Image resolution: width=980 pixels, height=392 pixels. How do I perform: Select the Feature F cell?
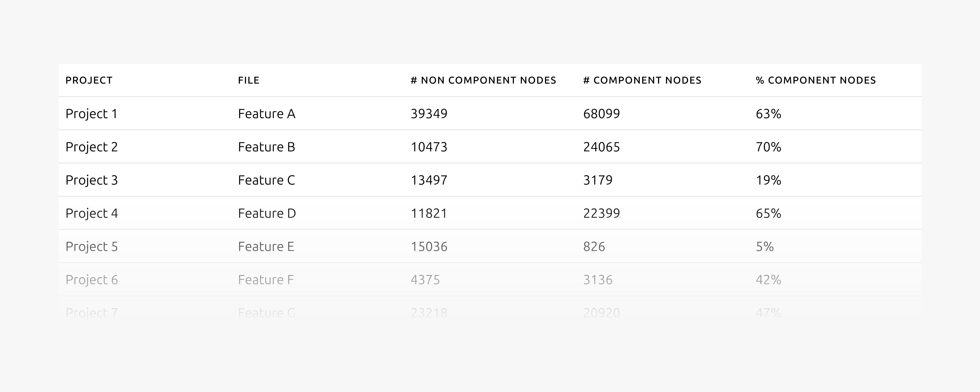click(266, 280)
